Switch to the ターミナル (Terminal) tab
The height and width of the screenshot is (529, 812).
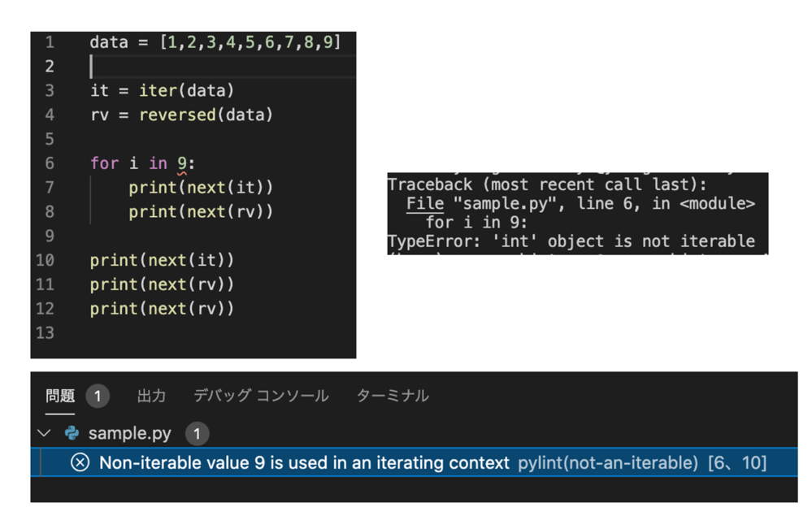[x=393, y=396]
